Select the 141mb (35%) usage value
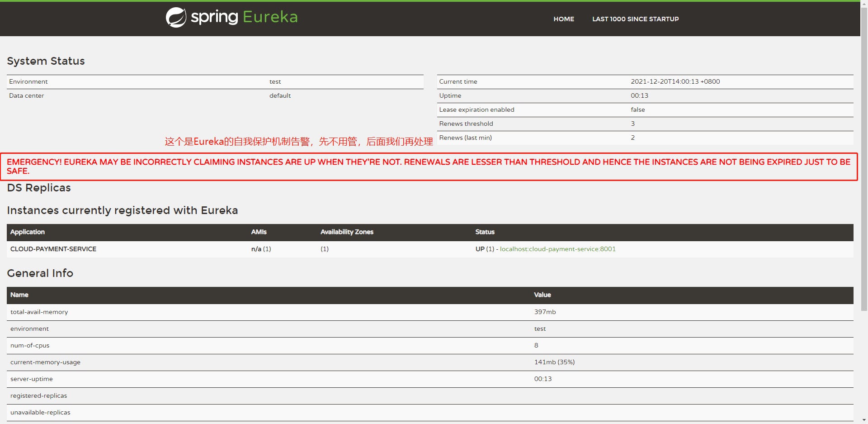 click(554, 362)
